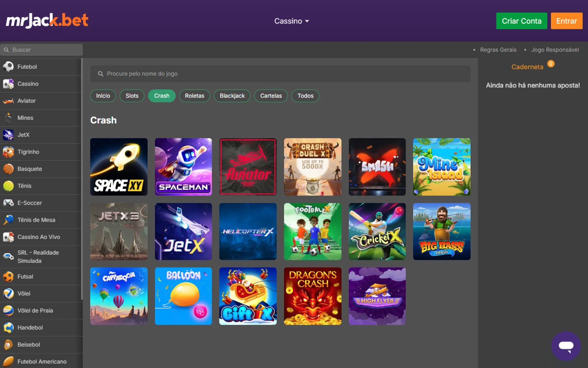The width and height of the screenshot is (588, 368).
Task: Open the Spaceman game thumbnail
Action: tap(183, 167)
